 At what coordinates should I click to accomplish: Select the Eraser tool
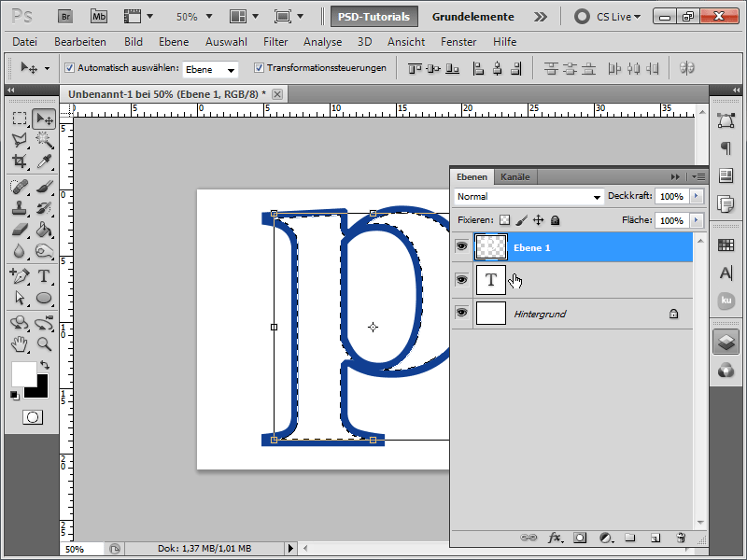click(x=20, y=230)
